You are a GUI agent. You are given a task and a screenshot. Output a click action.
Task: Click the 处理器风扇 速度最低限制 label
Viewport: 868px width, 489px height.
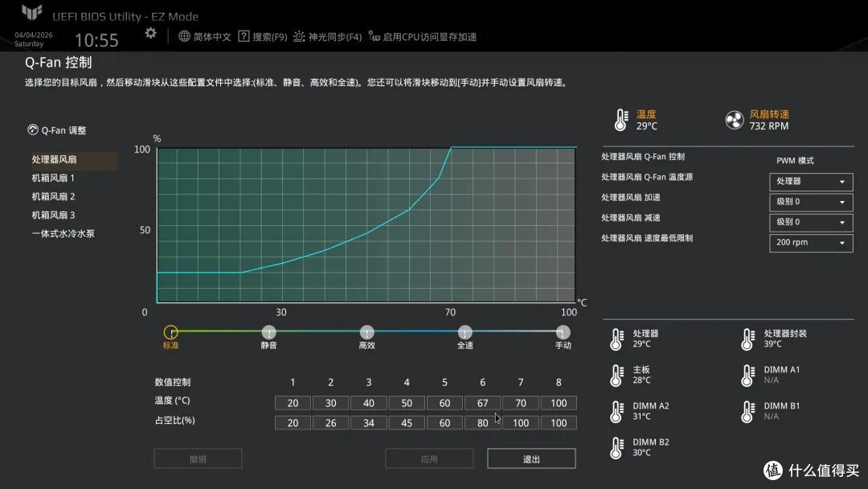pos(647,238)
